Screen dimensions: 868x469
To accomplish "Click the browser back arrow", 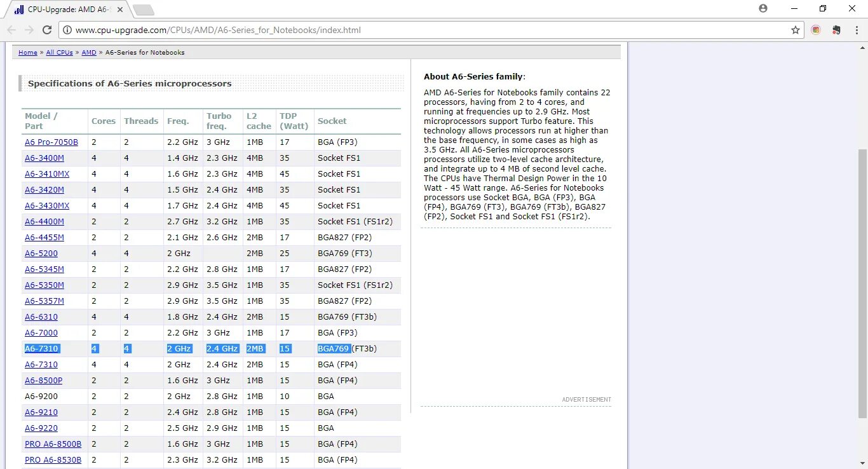I will click(11, 30).
